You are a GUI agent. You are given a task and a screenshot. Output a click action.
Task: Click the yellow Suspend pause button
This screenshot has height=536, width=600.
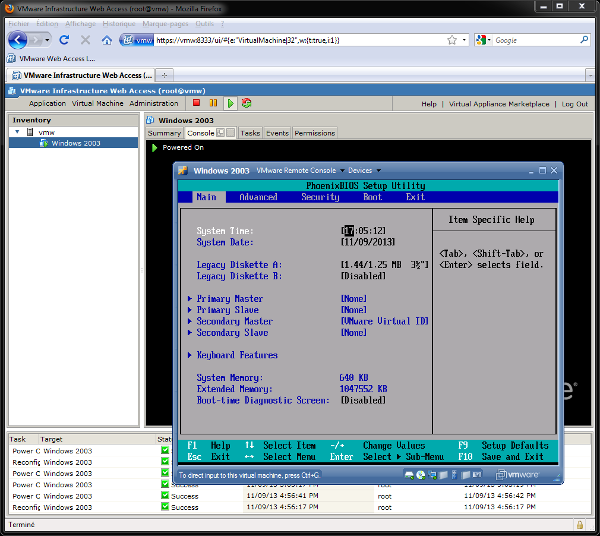point(214,103)
